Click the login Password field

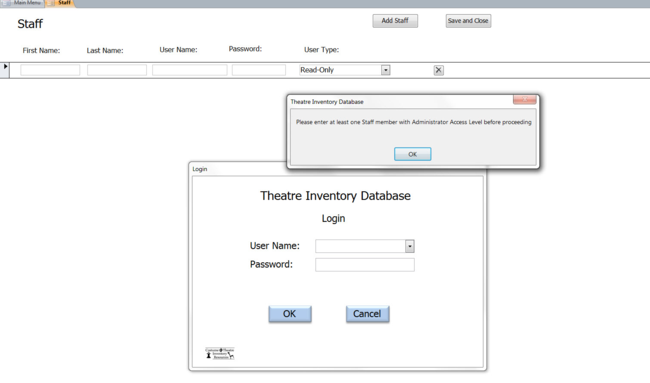pos(365,265)
